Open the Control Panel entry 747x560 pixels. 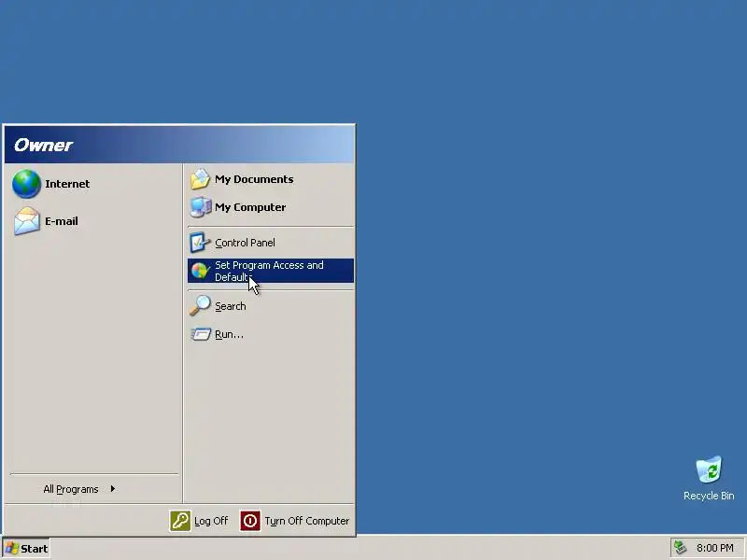pyautogui.click(x=271, y=243)
